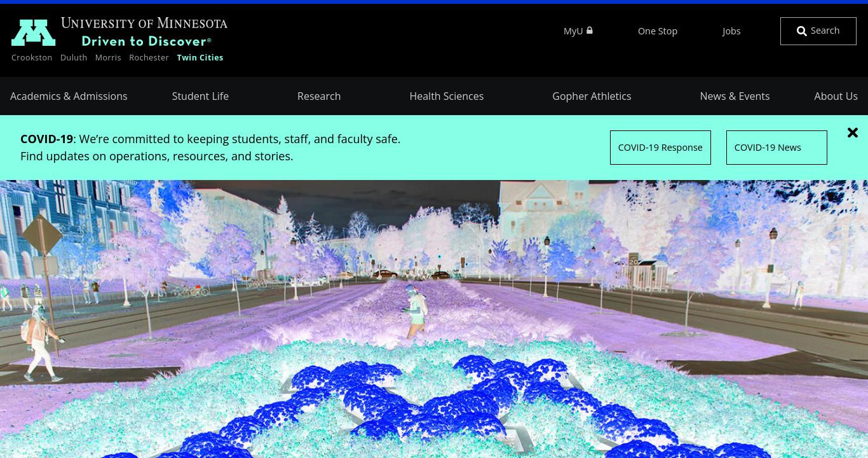
Task: Open the Search button with magnifier icon
Action: pos(818,31)
